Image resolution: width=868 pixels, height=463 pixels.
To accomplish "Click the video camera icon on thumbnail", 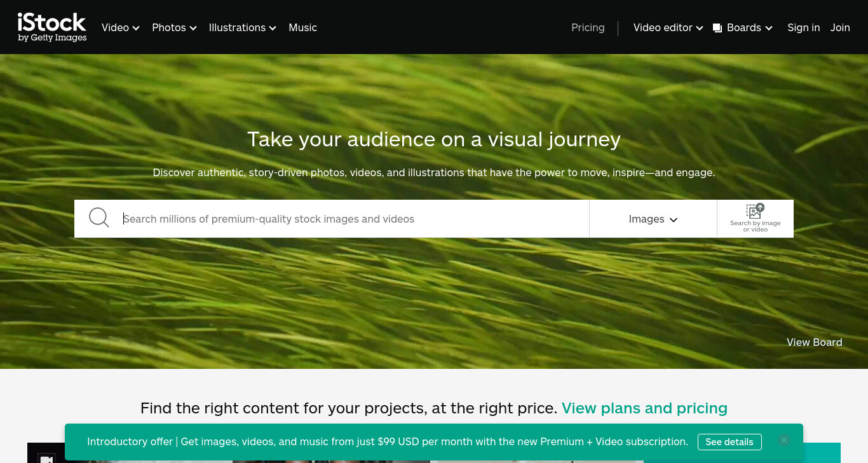I will point(46,458).
